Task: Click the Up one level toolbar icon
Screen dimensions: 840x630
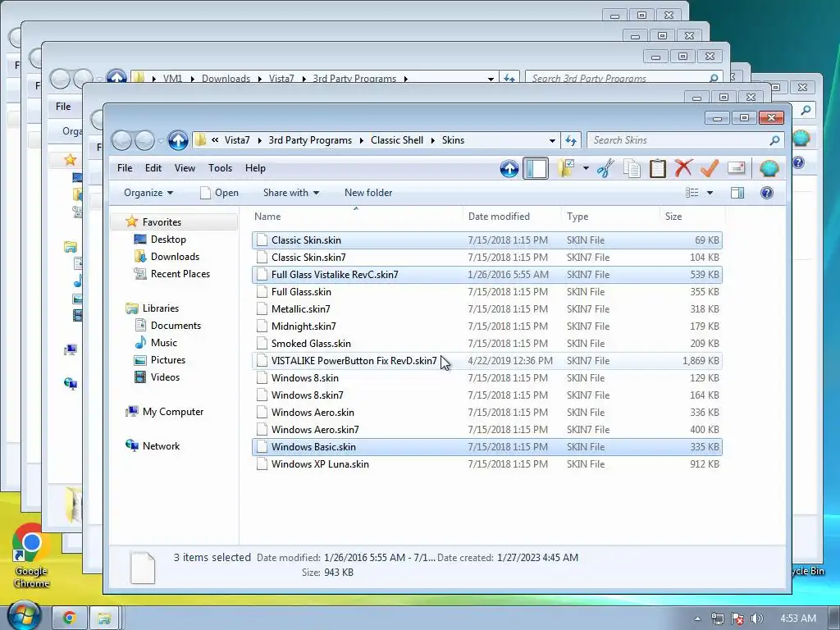Action: coord(509,169)
